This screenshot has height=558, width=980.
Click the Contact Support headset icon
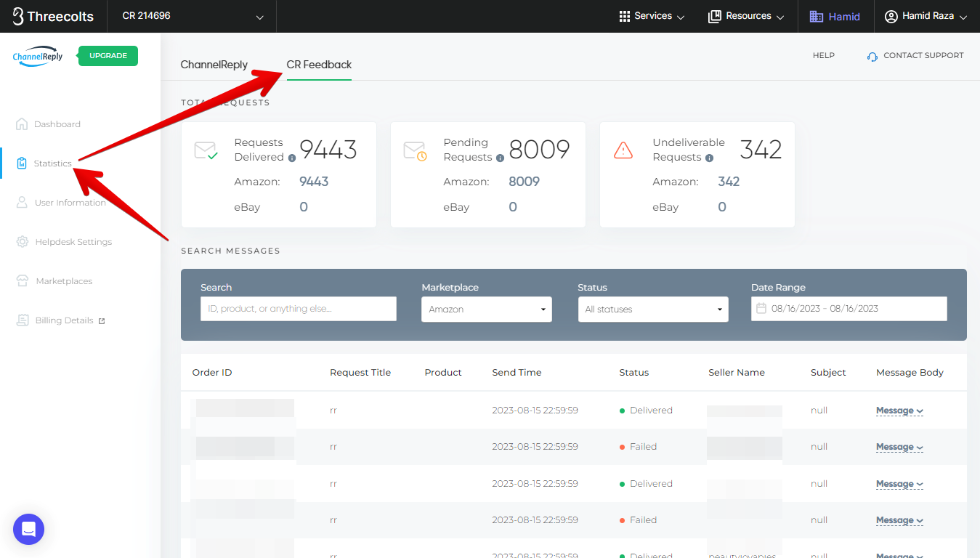[x=872, y=56]
